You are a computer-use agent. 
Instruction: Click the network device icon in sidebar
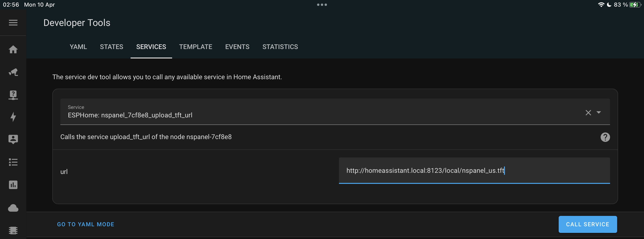pos(13,95)
